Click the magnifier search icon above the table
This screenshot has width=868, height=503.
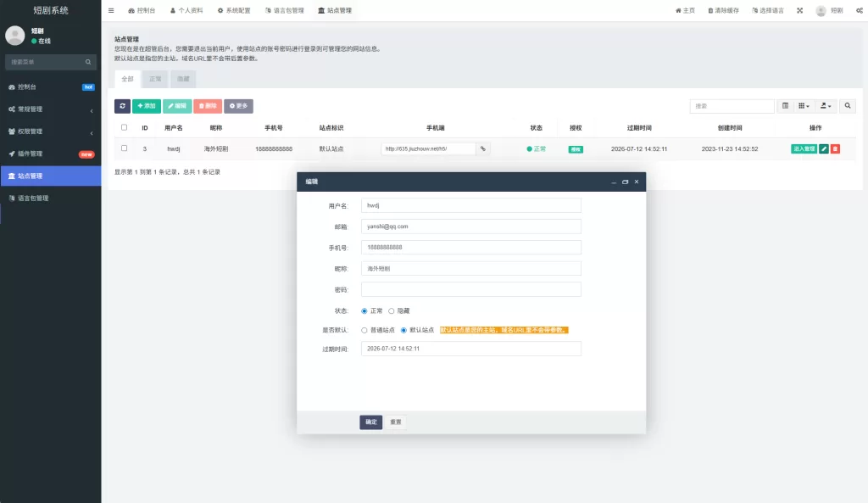pos(848,106)
